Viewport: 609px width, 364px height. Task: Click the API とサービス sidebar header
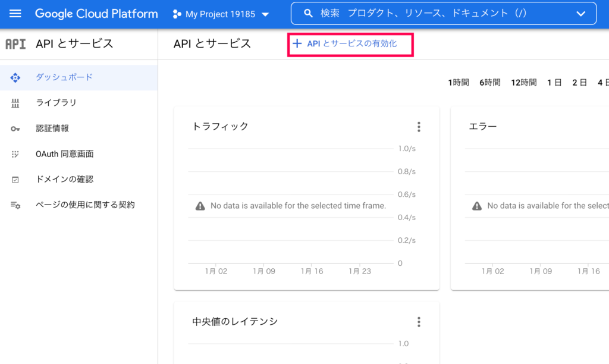coord(74,44)
